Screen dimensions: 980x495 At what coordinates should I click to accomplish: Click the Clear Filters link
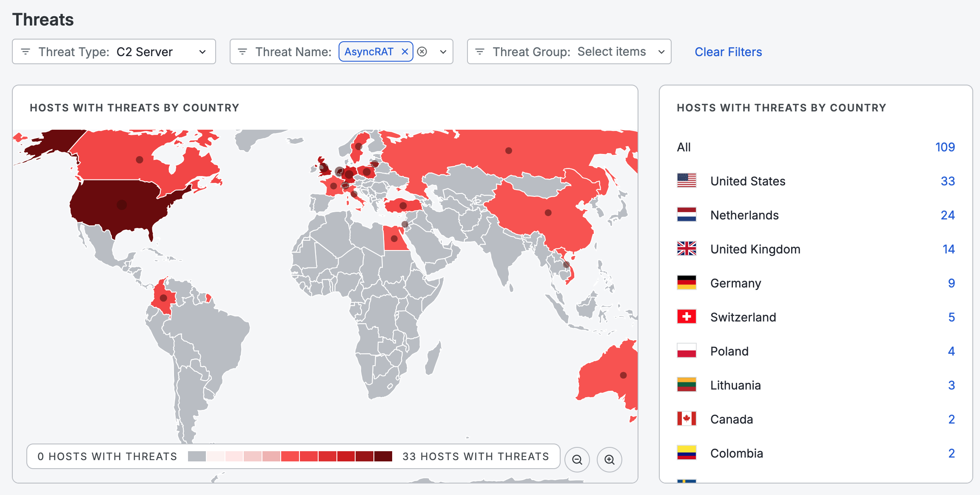point(728,52)
